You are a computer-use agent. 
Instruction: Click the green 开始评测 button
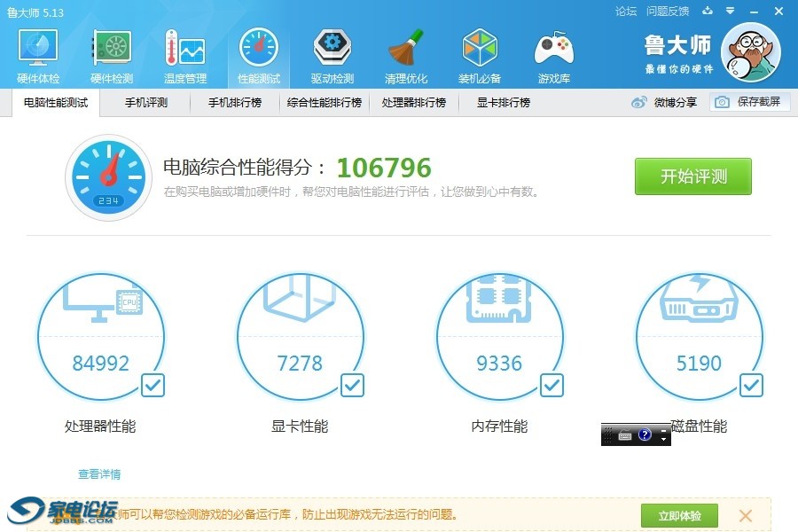click(x=692, y=176)
